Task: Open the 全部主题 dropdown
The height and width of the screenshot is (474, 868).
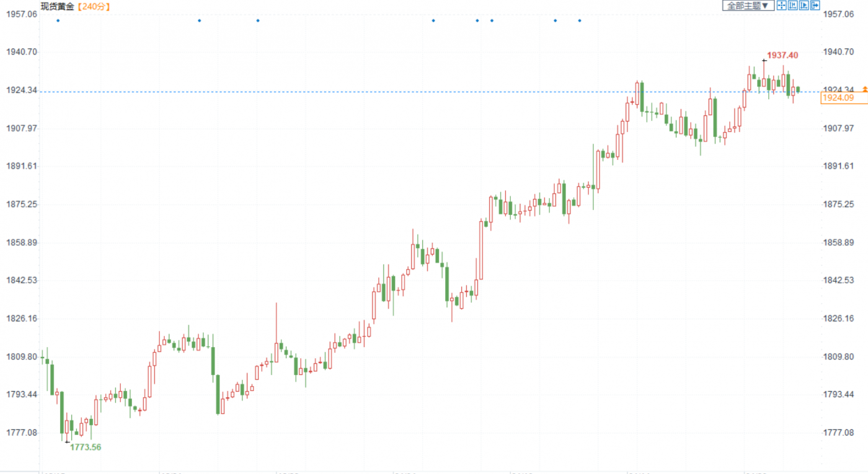Action: pos(748,6)
